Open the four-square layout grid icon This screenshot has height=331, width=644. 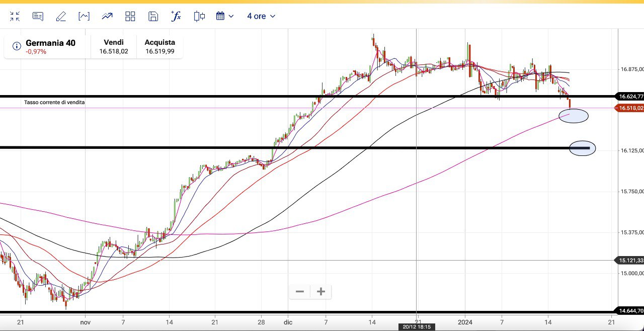click(130, 16)
